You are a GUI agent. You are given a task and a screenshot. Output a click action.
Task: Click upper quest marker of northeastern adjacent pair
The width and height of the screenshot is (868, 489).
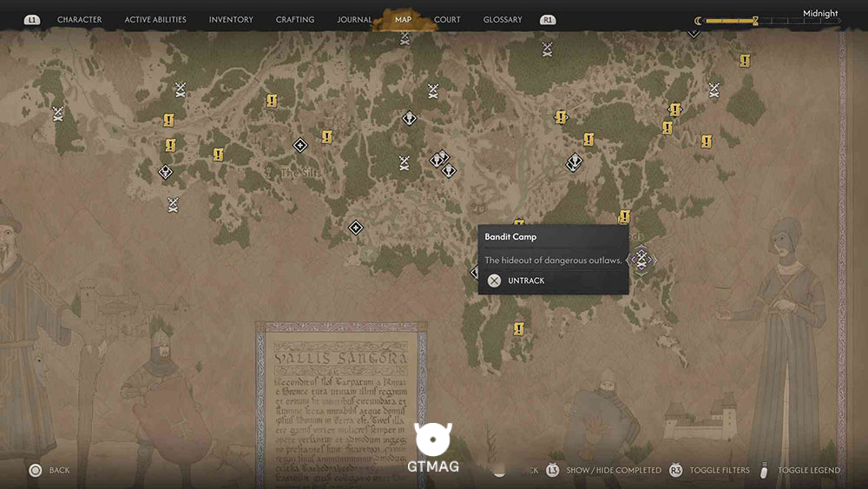tap(674, 109)
